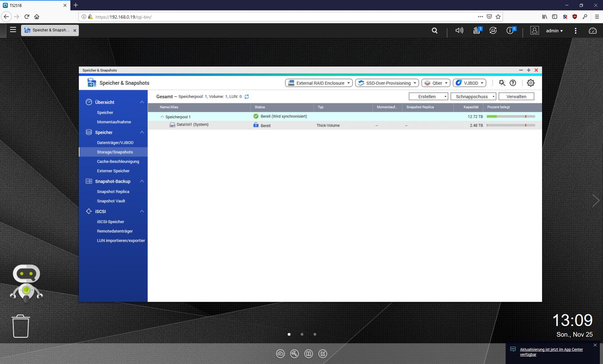Click DataVol1 usage bar
This screenshot has width=603, height=364.
(x=511, y=125)
